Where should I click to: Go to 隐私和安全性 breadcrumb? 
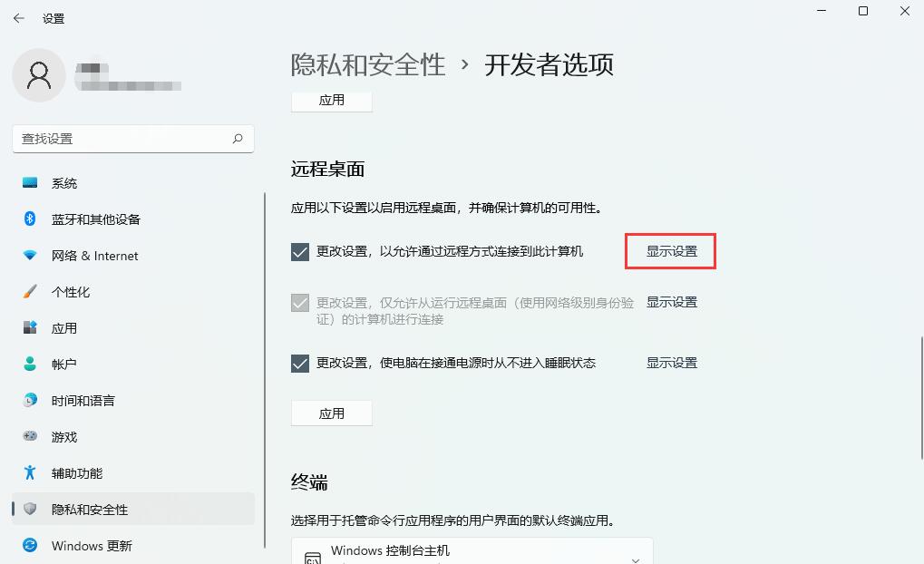click(x=368, y=64)
